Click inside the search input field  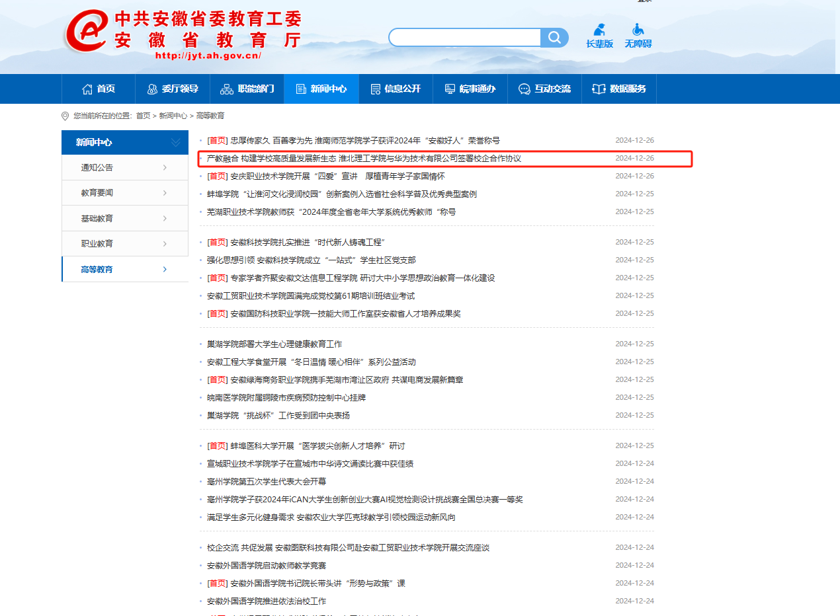point(464,38)
